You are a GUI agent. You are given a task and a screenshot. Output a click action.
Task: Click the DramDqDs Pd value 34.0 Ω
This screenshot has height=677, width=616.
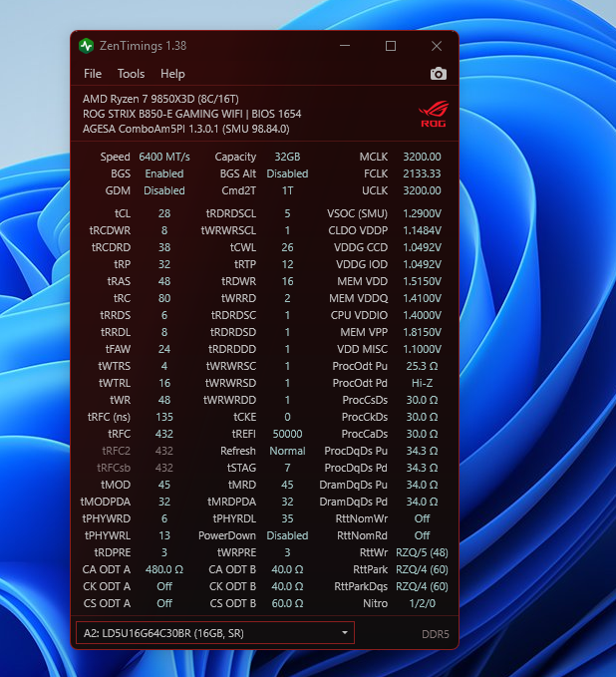point(422,502)
